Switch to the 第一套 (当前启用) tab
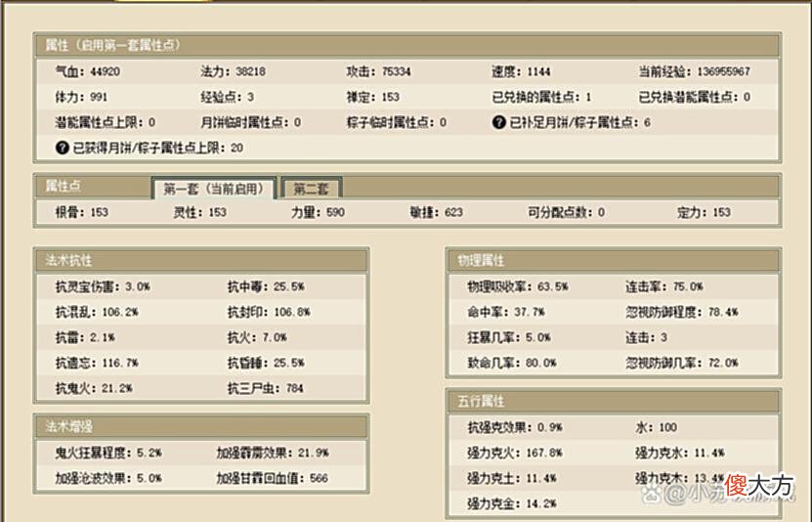The image size is (812, 522). click(213, 189)
